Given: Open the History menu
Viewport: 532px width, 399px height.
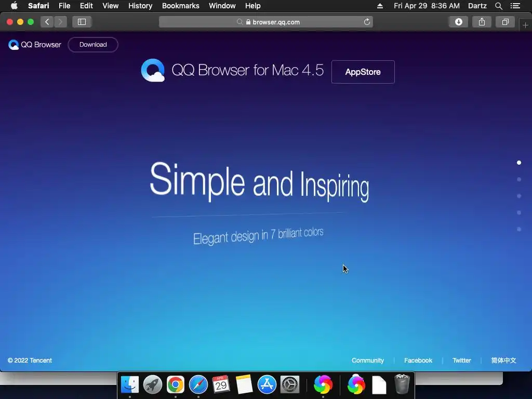Looking at the screenshot, I should click(140, 6).
